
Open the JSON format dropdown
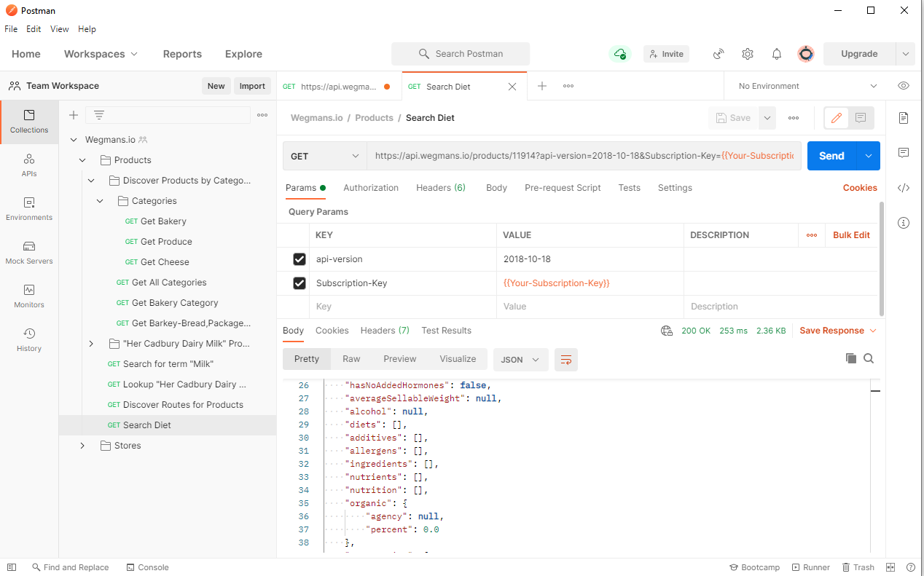[521, 359]
